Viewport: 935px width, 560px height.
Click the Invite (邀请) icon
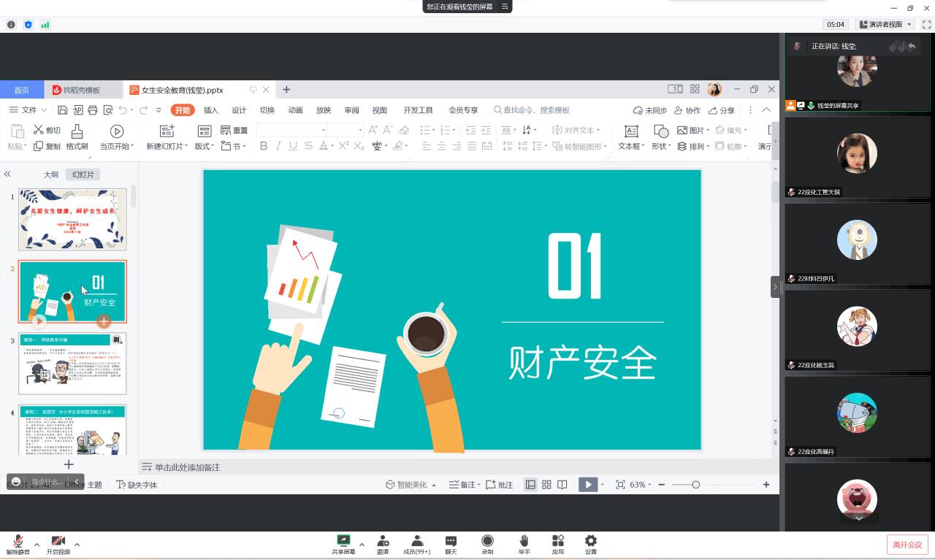pos(383,542)
